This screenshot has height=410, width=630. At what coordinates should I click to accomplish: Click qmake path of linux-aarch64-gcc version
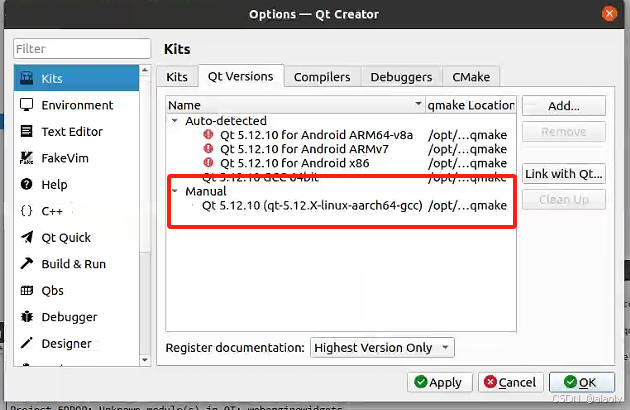[467, 205]
